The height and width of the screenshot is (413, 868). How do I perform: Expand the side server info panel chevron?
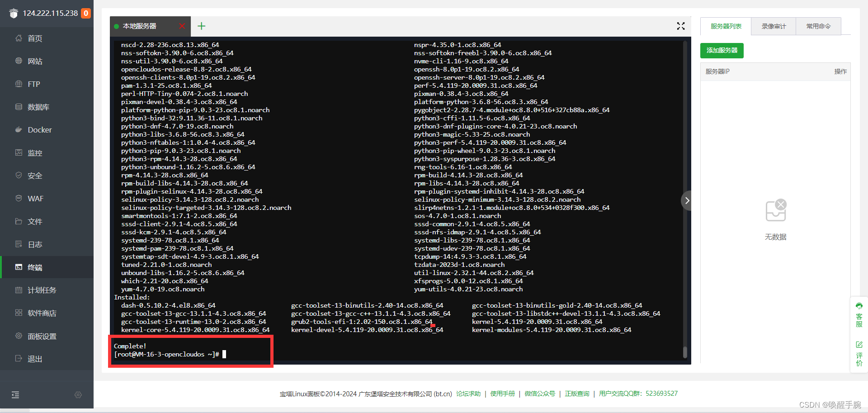tap(687, 200)
